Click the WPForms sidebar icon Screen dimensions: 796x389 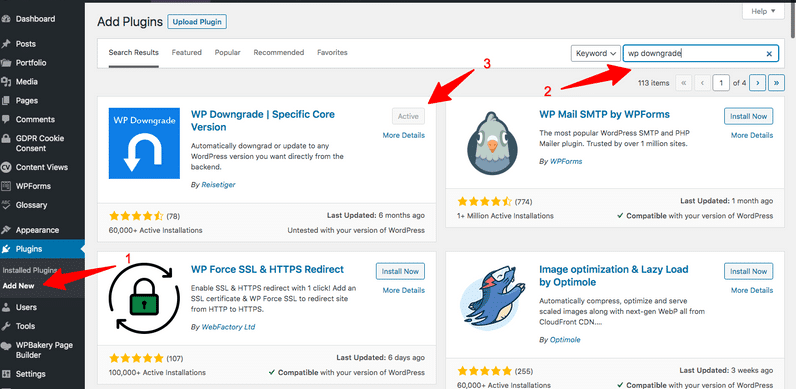pyautogui.click(x=6, y=186)
